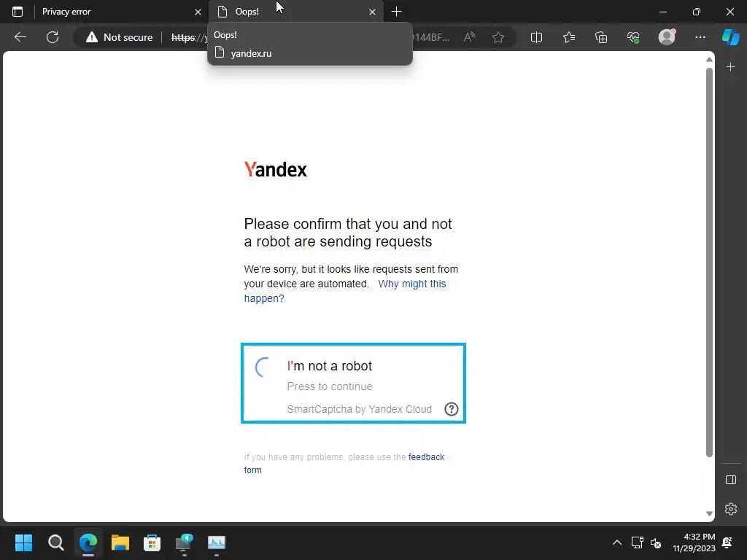Add this page to favorites star
This screenshot has width=747, height=560.
(x=498, y=37)
